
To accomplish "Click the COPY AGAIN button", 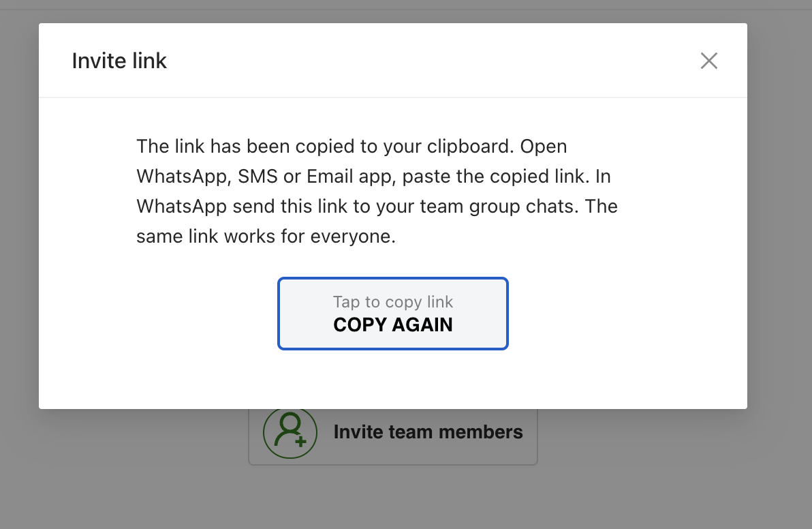I will pyautogui.click(x=393, y=325).
